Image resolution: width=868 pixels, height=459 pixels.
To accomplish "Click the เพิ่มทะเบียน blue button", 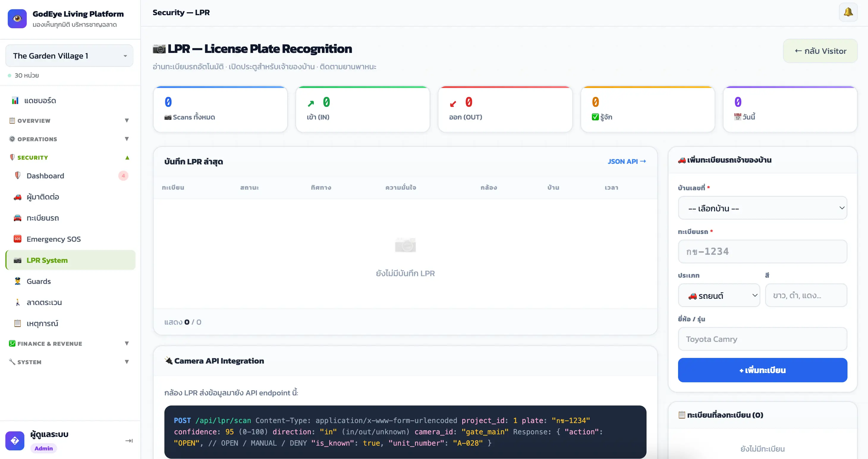I will 762,370.
